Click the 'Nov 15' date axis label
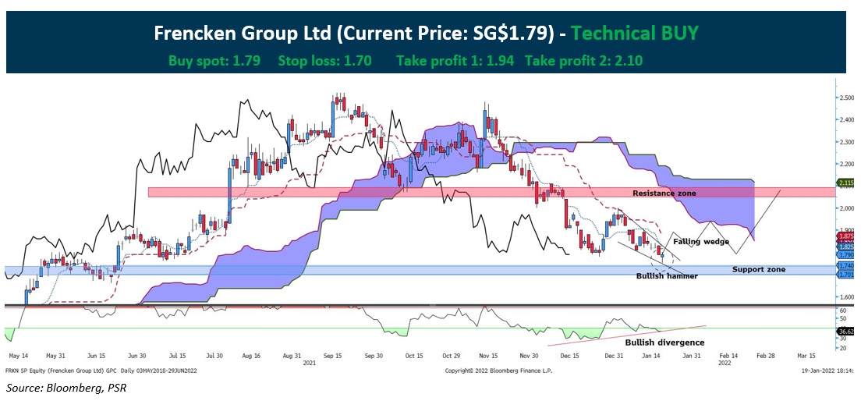 [490, 356]
